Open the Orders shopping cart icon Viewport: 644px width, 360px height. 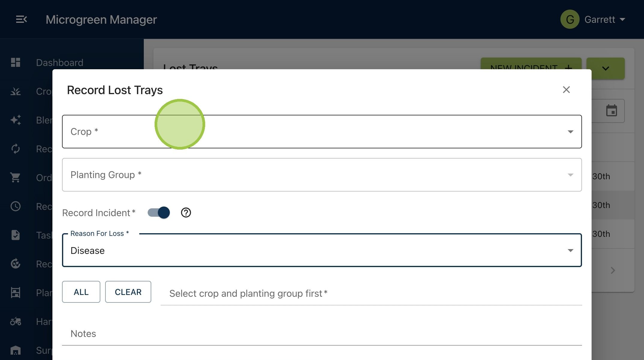(16, 177)
